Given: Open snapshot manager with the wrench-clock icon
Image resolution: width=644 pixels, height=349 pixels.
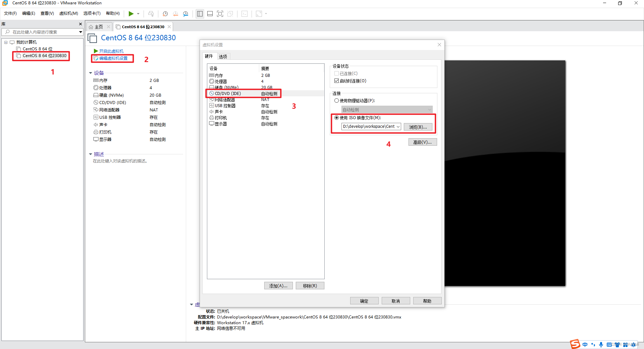Looking at the screenshot, I should point(185,14).
